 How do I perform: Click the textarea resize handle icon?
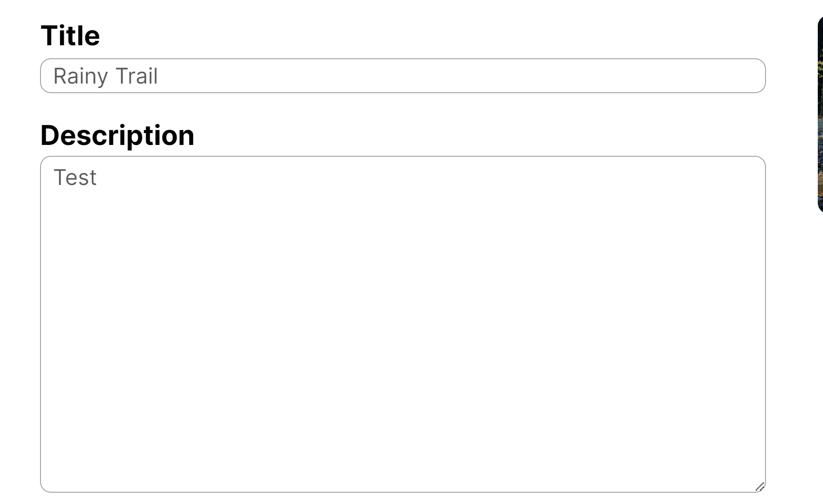click(759, 487)
